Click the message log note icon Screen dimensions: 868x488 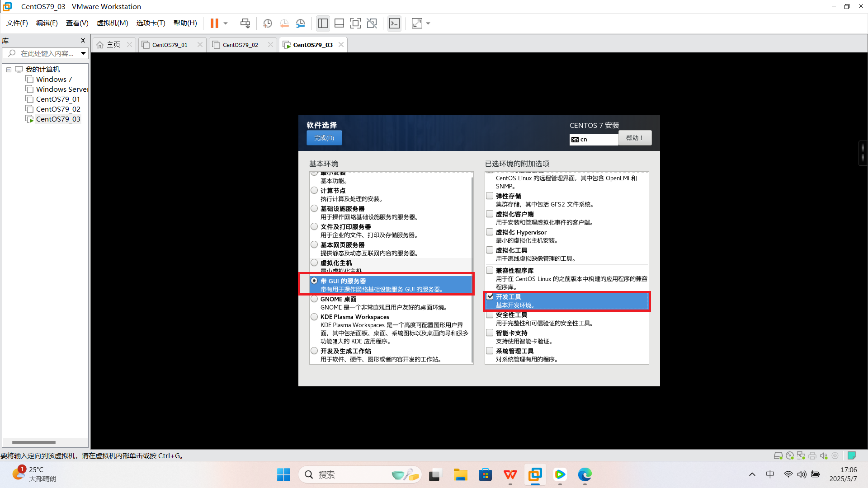coord(852,455)
